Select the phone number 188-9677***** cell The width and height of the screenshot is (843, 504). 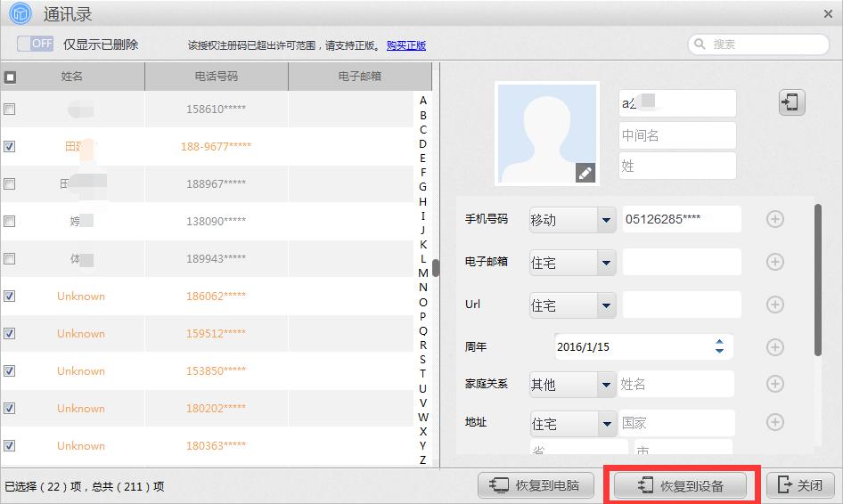click(x=217, y=146)
